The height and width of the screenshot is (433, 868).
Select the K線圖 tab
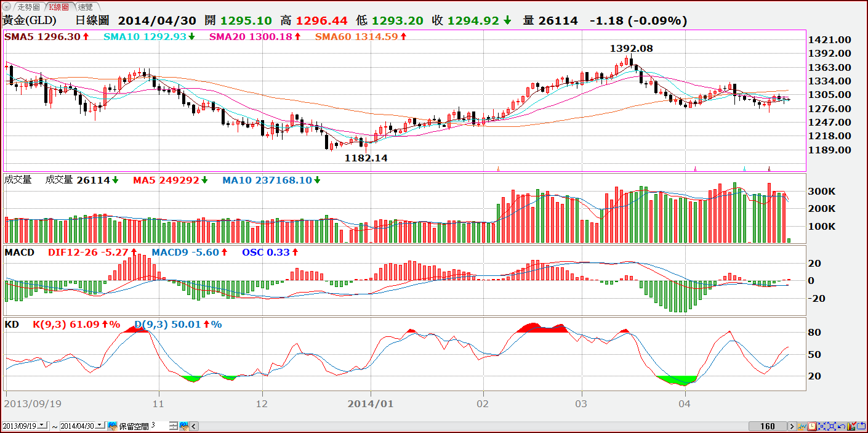click(60, 7)
